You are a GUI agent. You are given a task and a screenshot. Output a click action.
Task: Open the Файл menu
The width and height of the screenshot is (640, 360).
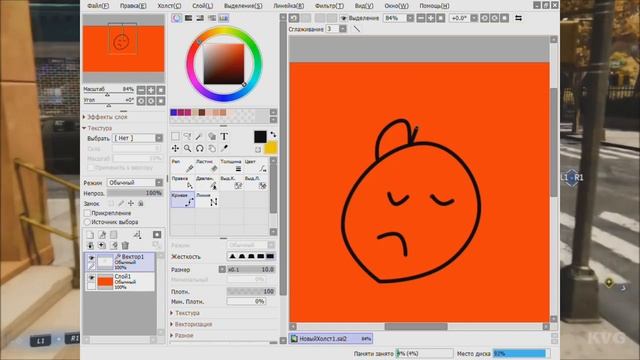(98, 6)
